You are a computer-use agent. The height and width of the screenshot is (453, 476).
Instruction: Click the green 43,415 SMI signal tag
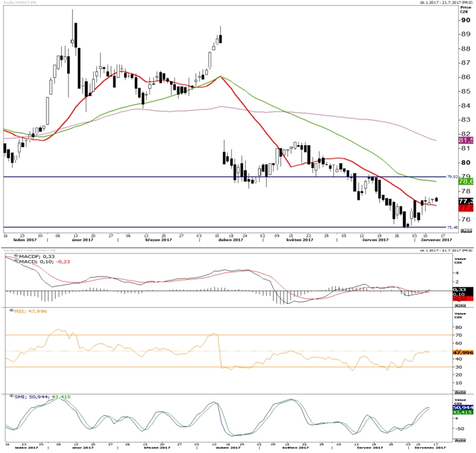pyautogui.click(x=463, y=413)
